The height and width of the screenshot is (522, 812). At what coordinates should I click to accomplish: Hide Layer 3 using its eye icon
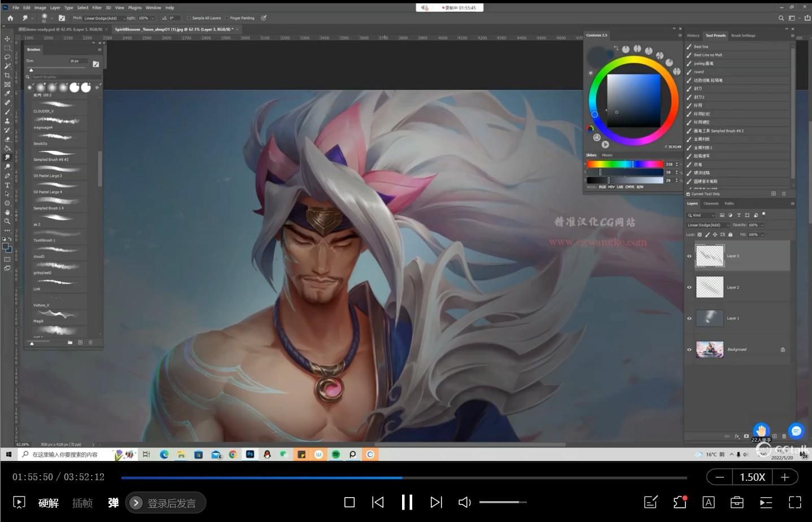[689, 256]
